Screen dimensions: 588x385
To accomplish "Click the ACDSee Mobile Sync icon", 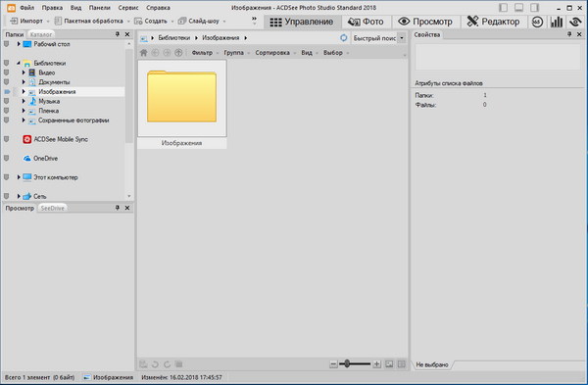I will (27, 139).
